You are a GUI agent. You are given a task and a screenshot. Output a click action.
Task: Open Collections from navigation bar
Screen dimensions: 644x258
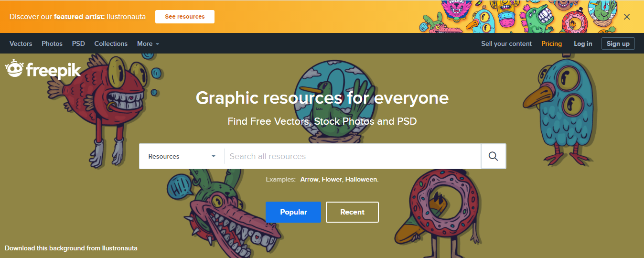point(111,43)
